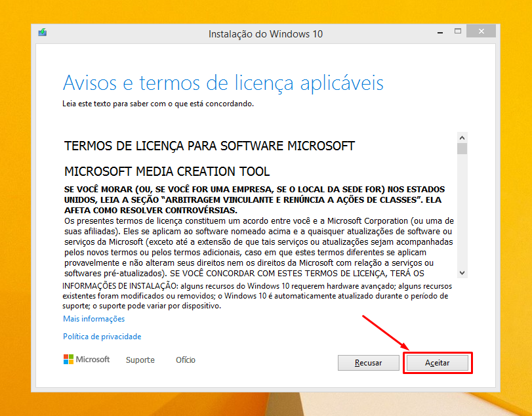The width and height of the screenshot is (532, 416).
Task: Click the setup icon in the title bar
Action: 43,33
